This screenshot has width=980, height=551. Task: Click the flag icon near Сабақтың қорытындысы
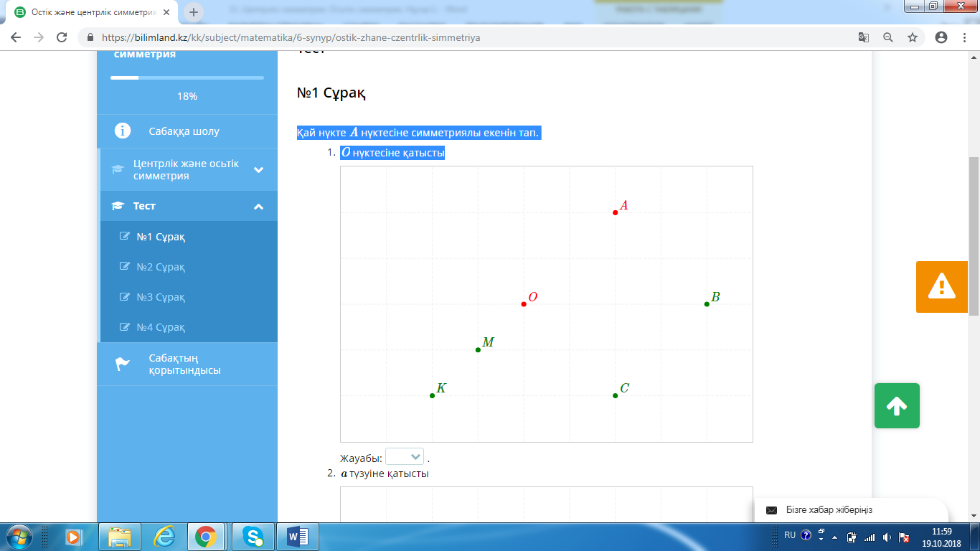pos(122,364)
